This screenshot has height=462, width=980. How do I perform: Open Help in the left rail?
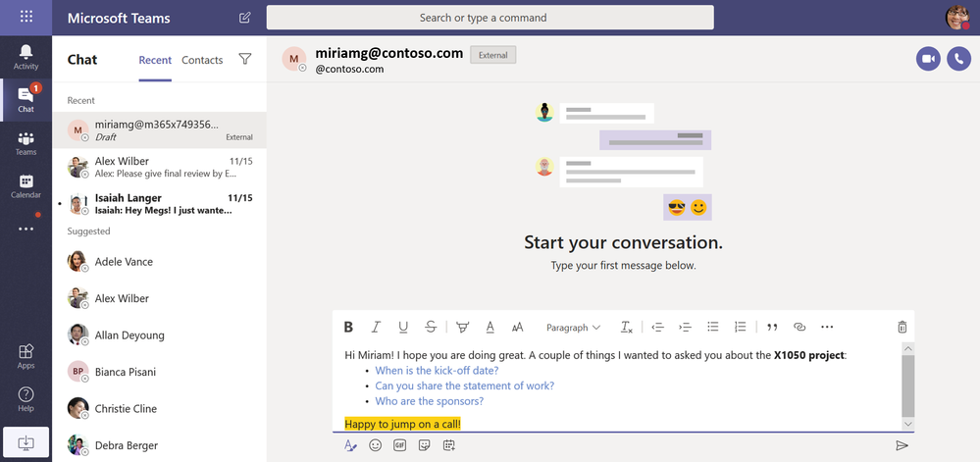pyautogui.click(x=26, y=399)
